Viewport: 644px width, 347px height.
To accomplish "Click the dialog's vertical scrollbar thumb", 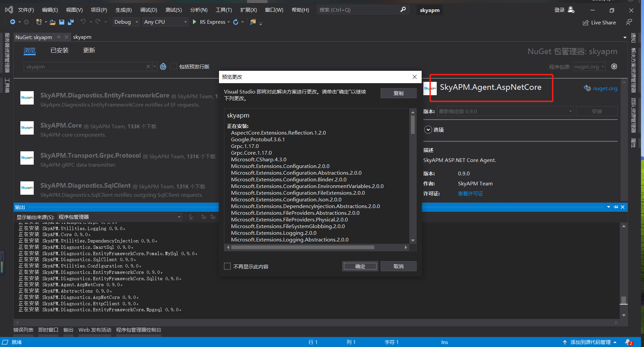I will tap(413, 125).
